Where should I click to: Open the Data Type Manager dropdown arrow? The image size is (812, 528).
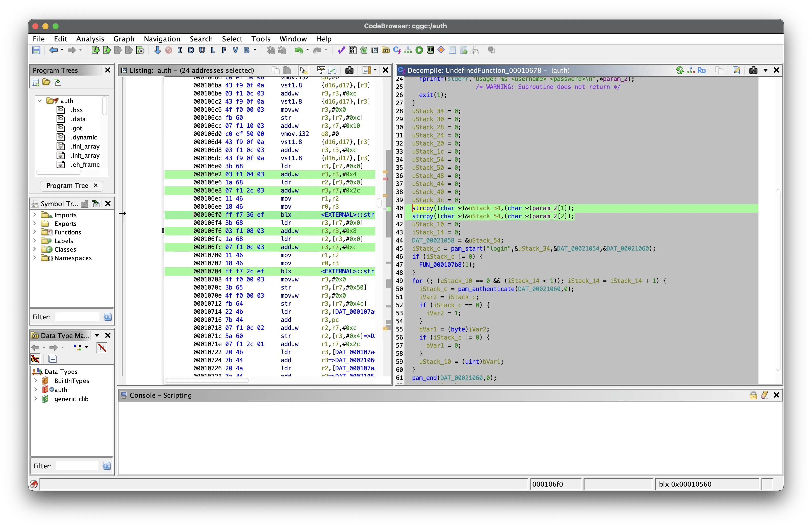pyautogui.click(x=97, y=335)
